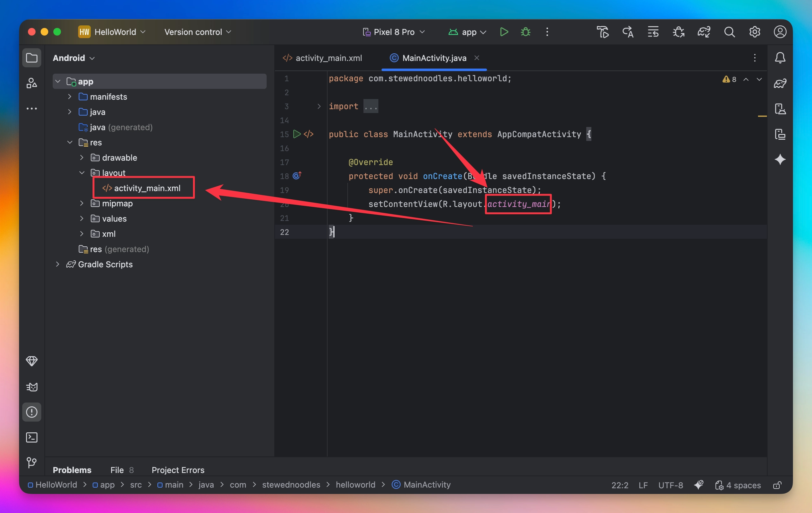
Task: Open Search Everywhere magnifier
Action: click(x=729, y=32)
